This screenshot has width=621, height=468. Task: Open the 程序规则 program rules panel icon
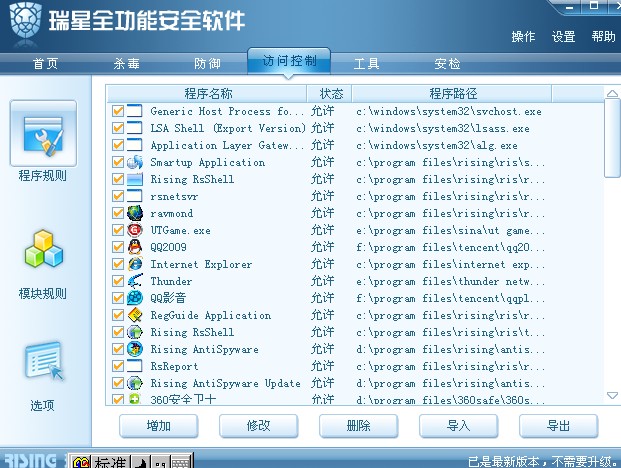[x=44, y=134]
